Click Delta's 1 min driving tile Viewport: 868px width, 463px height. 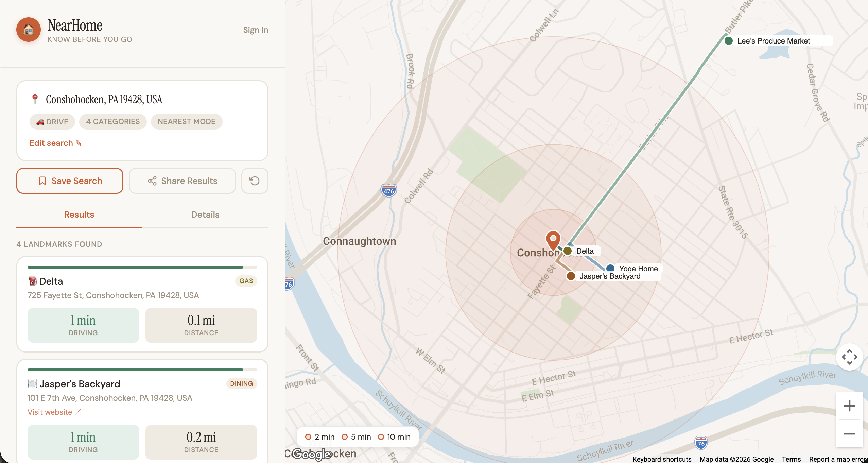(x=83, y=325)
